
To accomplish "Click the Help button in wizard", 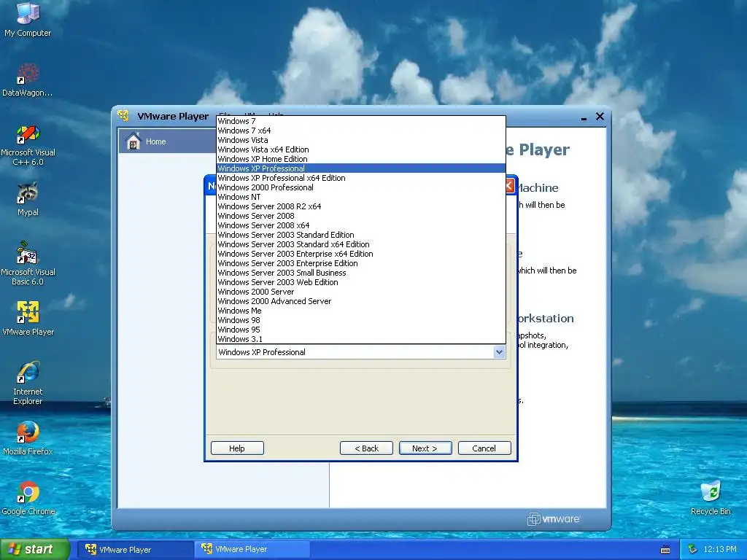I will click(x=237, y=448).
